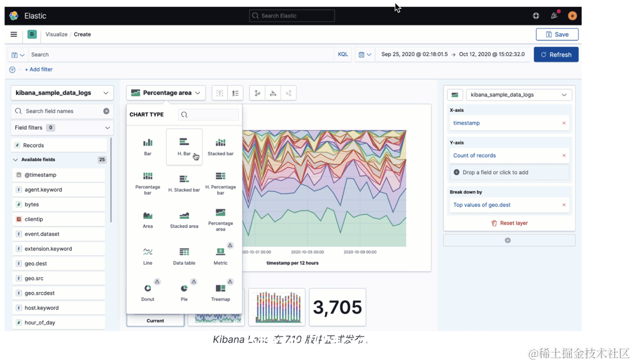Click the missing values toolbar icon
This screenshot has width=634, height=364.
pos(220,93)
